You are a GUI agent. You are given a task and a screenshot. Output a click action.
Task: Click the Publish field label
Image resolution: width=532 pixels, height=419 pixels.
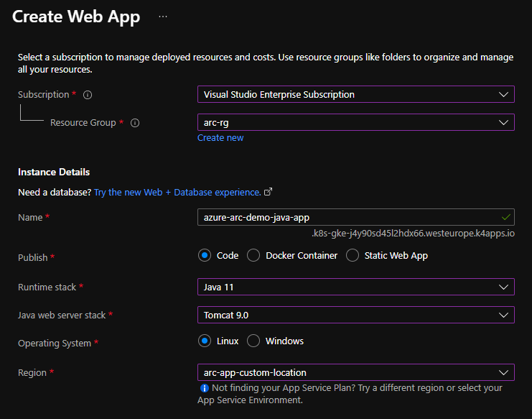pos(33,258)
